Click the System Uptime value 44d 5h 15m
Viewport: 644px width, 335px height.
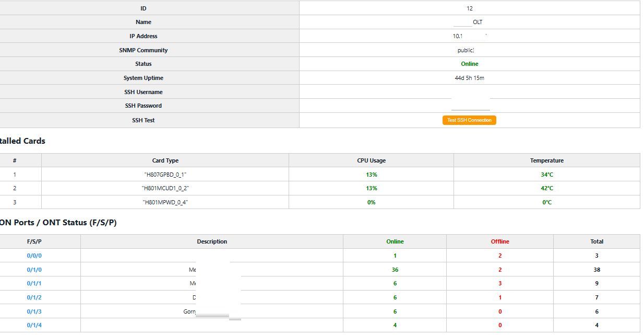pyautogui.click(x=469, y=77)
